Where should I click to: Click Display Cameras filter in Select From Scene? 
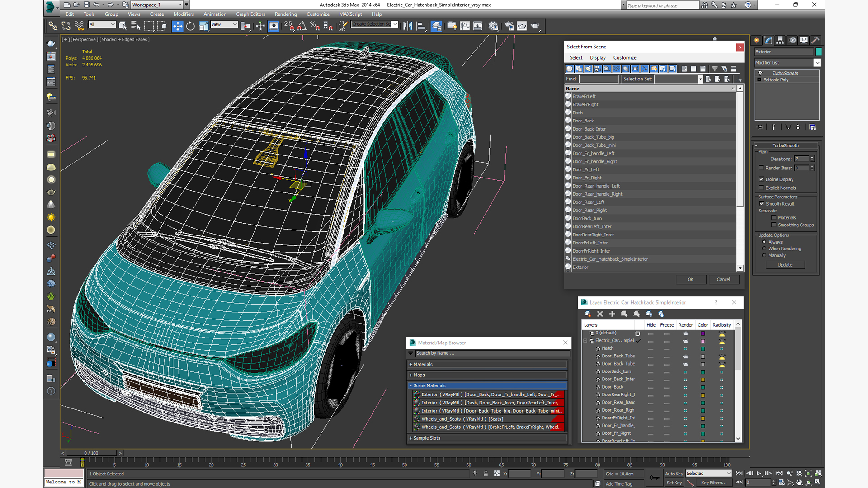[x=597, y=69]
